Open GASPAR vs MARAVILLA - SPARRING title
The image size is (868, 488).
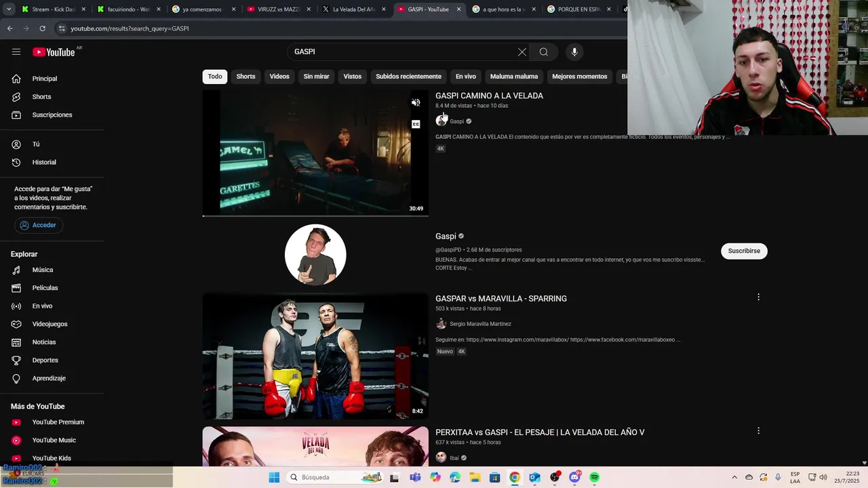[501, 298]
